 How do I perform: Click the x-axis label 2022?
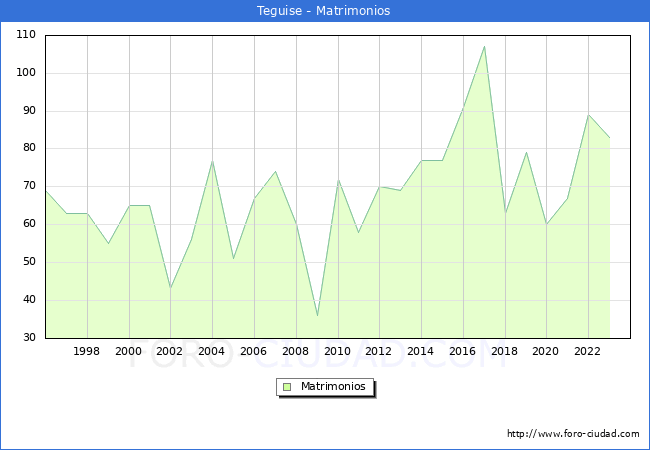point(587,351)
